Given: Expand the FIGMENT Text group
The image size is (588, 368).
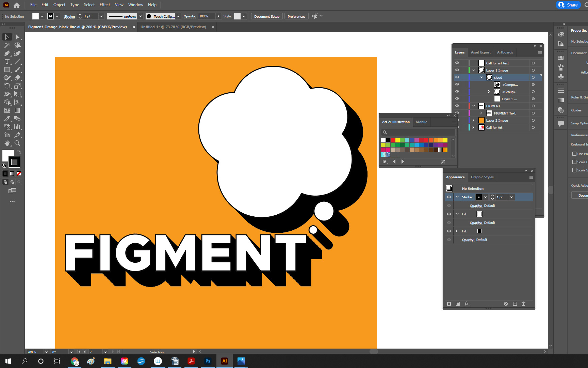Looking at the screenshot, I should (x=481, y=113).
